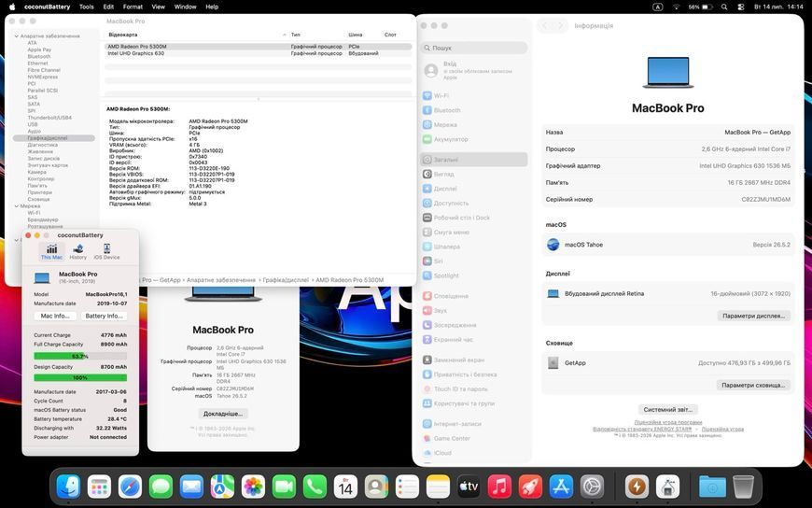This screenshot has width=812, height=508.
Task: Open Акумулятор in the System Settings sidebar
Action: tap(474, 139)
